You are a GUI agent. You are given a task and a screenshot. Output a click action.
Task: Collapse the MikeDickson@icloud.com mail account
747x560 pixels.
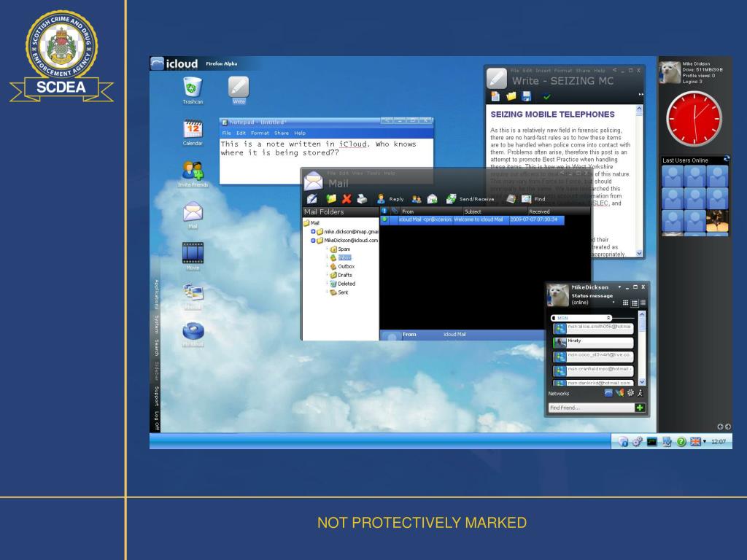313,241
